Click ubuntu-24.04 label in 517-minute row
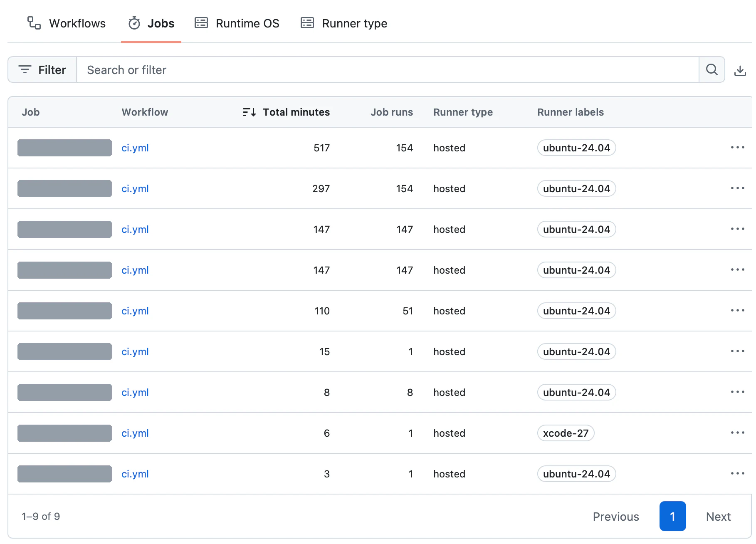 [x=576, y=148]
